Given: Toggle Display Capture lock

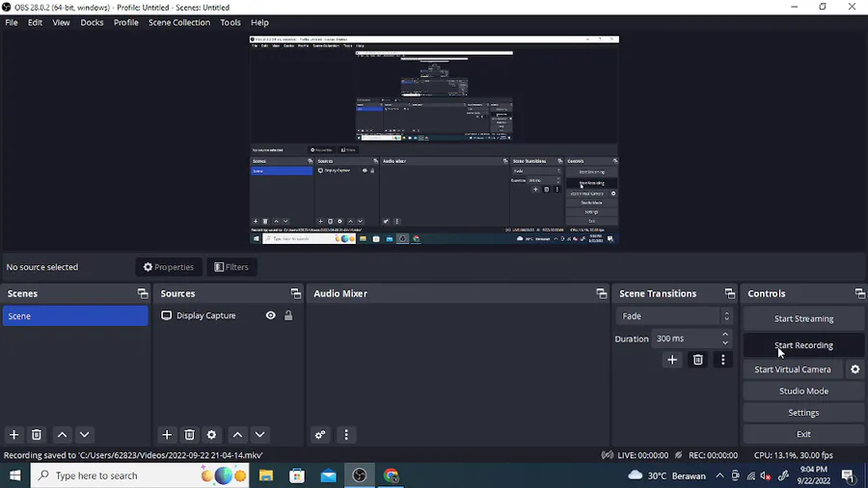Looking at the screenshot, I should tap(288, 315).
